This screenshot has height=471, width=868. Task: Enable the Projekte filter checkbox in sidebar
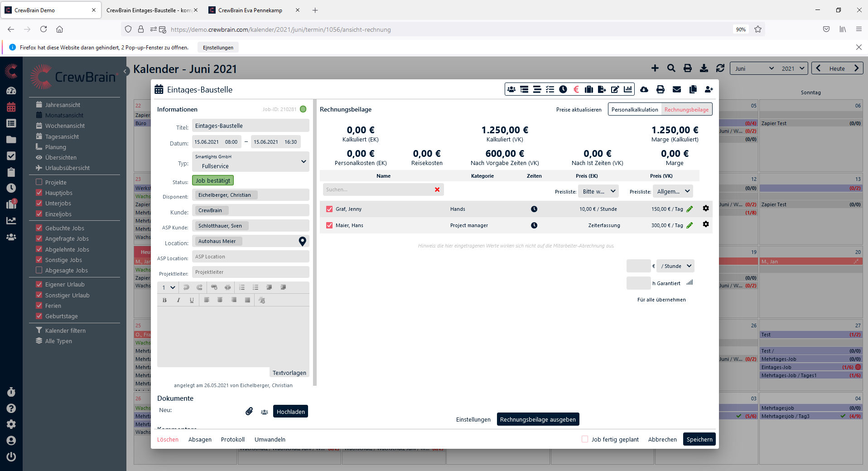tap(39, 182)
